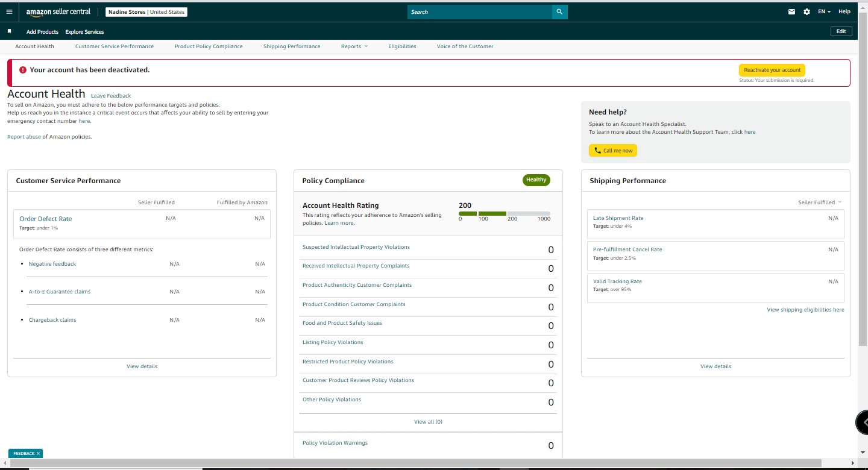Click the black floating arrow widget
The image size is (868, 470).
[x=863, y=422]
